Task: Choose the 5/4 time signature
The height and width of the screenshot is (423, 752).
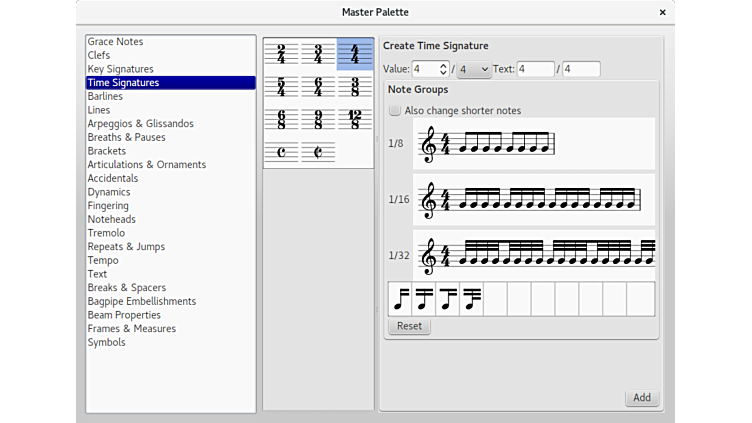Action: [x=281, y=87]
